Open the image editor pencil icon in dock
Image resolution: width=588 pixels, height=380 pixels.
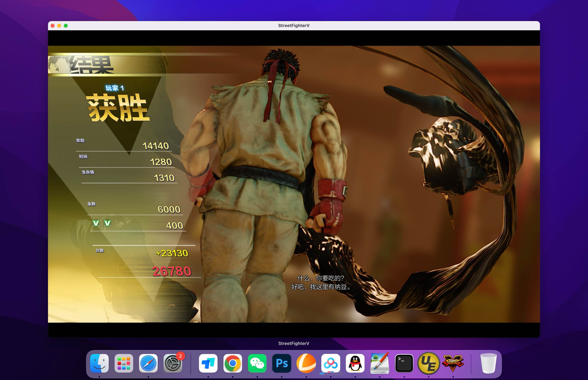[x=380, y=363]
